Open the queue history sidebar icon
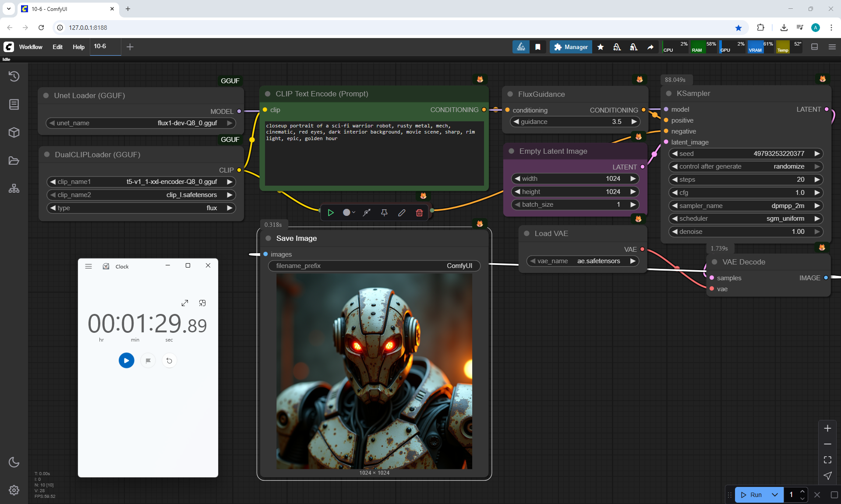The image size is (841, 504). (x=14, y=76)
